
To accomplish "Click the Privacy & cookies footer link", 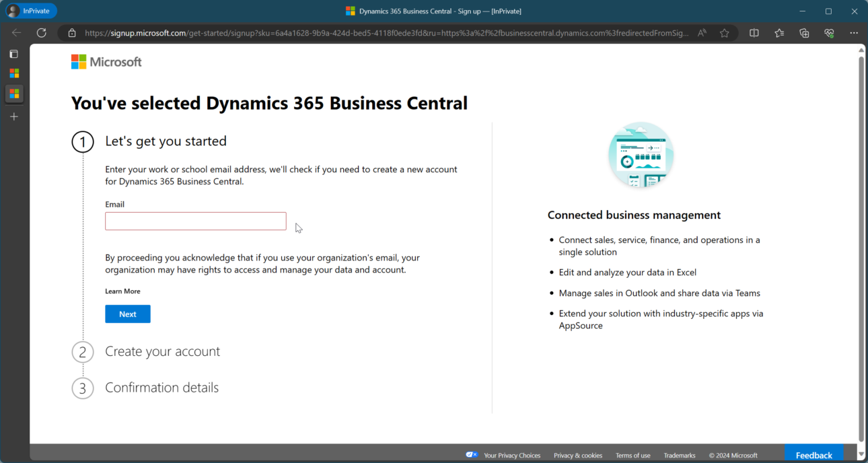I will coord(577,455).
